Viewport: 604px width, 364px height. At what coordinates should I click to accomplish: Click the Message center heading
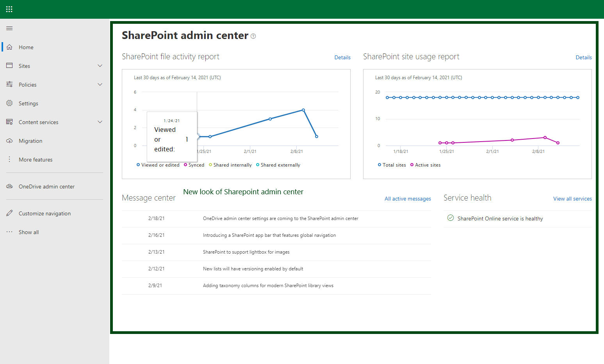[x=149, y=198]
